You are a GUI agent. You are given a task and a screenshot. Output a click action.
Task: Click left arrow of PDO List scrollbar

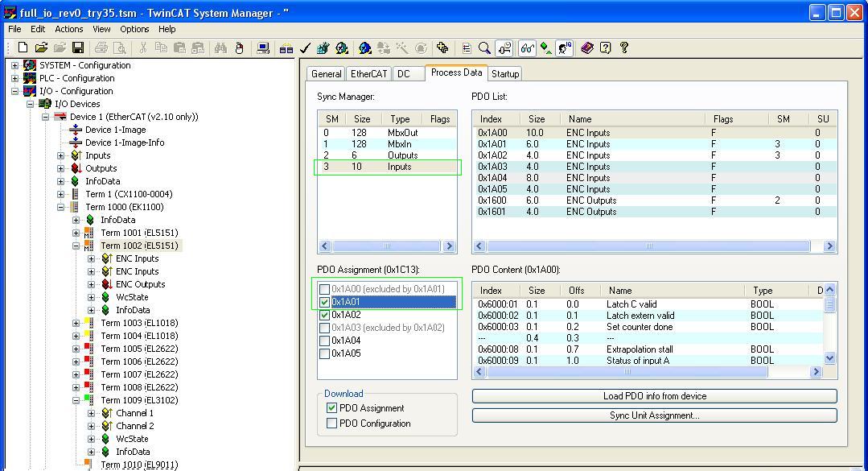tap(479, 246)
